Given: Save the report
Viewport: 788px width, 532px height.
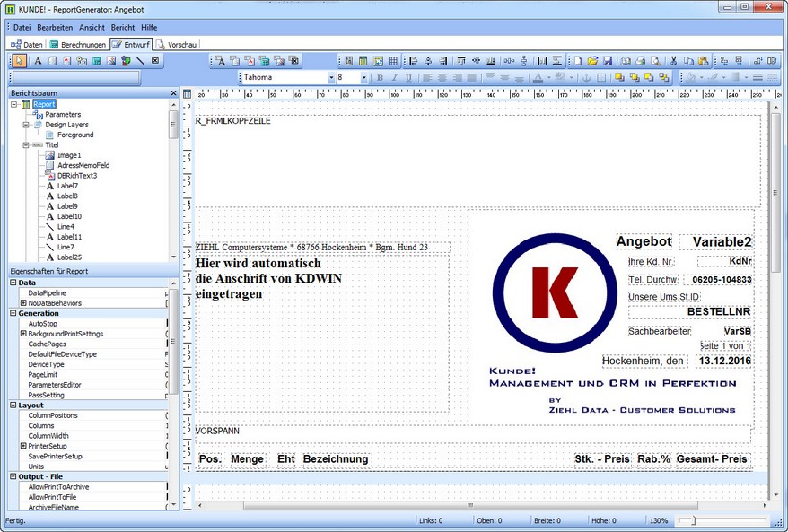Looking at the screenshot, I should [x=607, y=61].
